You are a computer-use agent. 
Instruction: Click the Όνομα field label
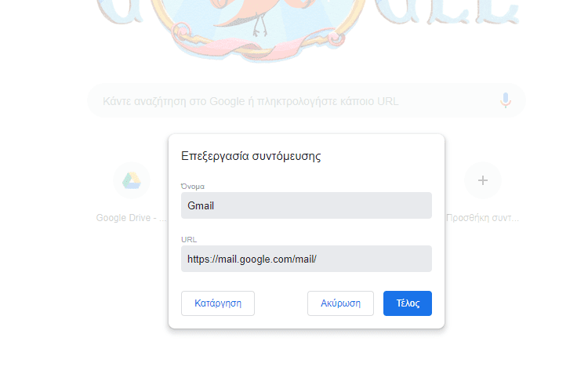[193, 186]
